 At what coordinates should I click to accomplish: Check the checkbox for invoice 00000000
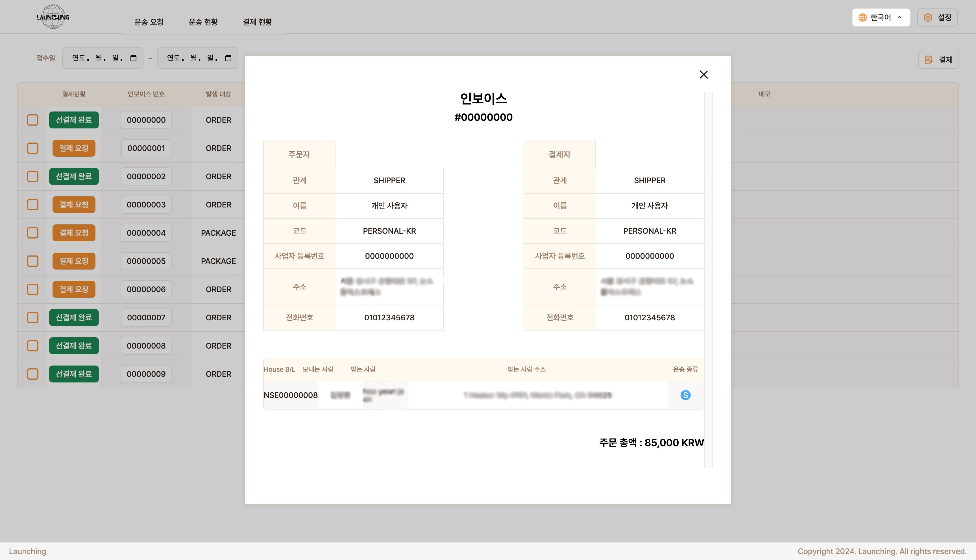click(33, 120)
